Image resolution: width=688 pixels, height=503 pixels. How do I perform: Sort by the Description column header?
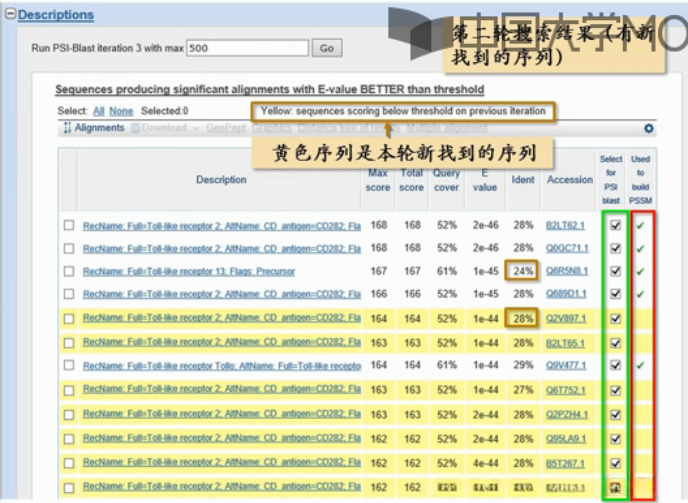click(x=221, y=180)
